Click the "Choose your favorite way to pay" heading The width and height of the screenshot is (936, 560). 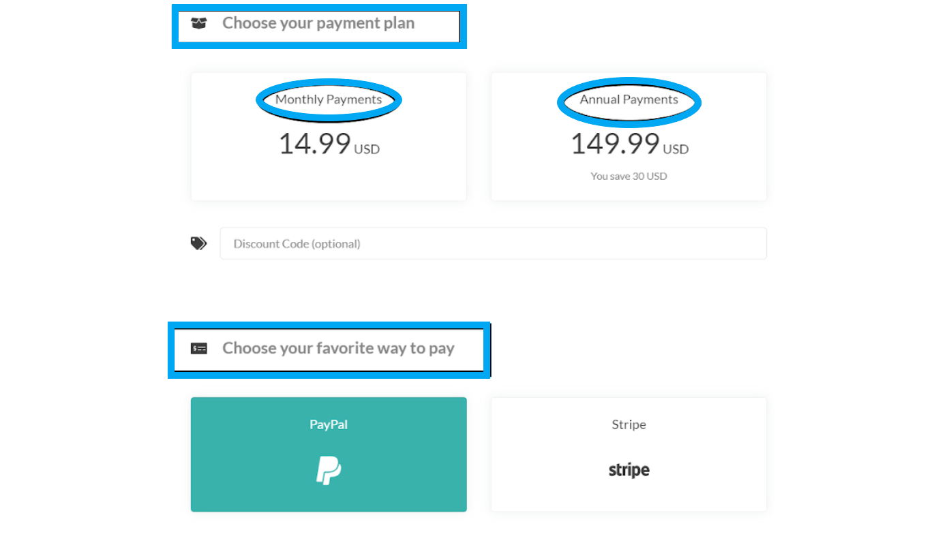tap(338, 348)
